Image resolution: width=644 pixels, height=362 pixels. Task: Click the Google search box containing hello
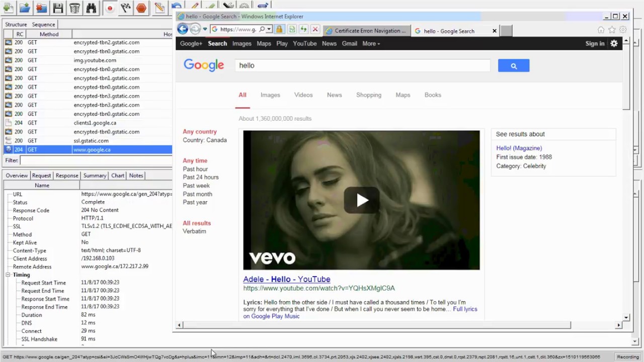coord(362,65)
